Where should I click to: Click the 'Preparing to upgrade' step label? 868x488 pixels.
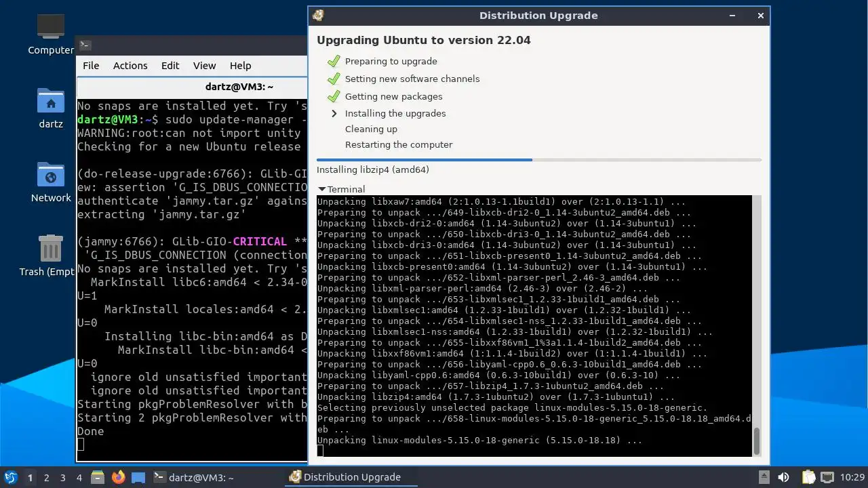pyautogui.click(x=391, y=61)
